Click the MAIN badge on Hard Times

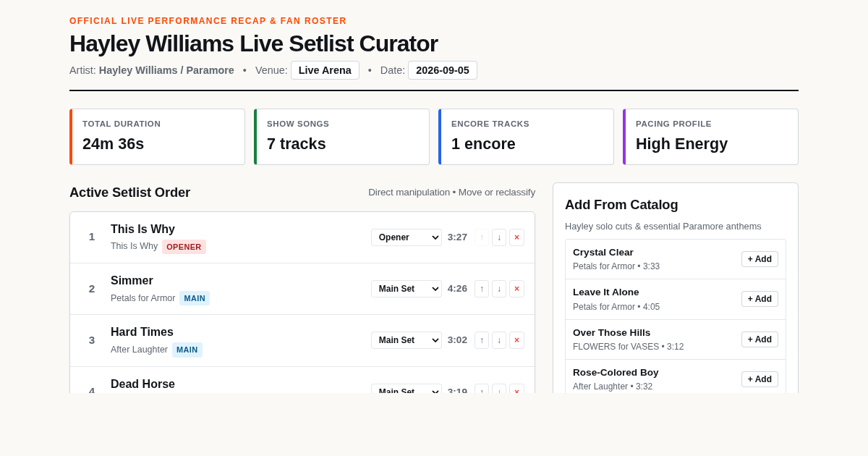(187, 350)
